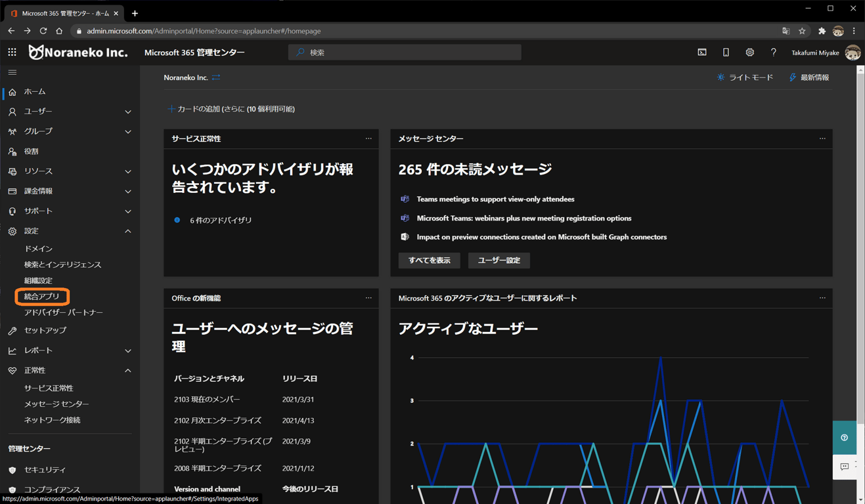Click the mobile app icon in header
Screen dimensions: 865x504
pos(726,52)
